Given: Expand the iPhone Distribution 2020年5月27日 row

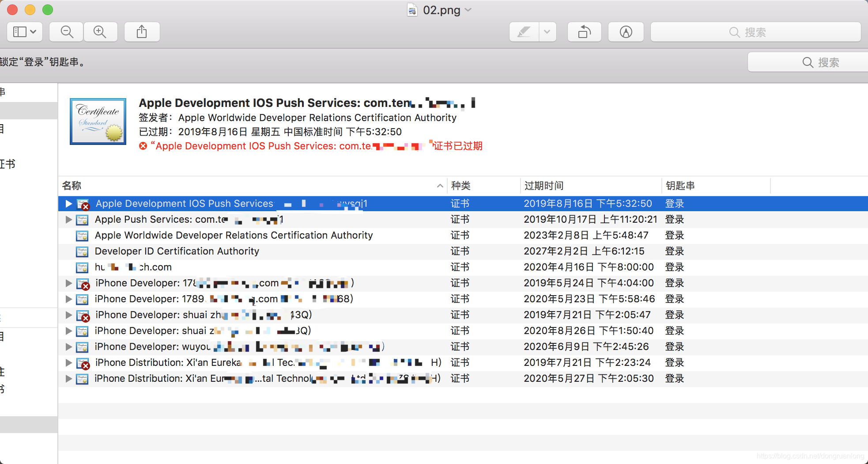Looking at the screenshot, I should 68,379.
